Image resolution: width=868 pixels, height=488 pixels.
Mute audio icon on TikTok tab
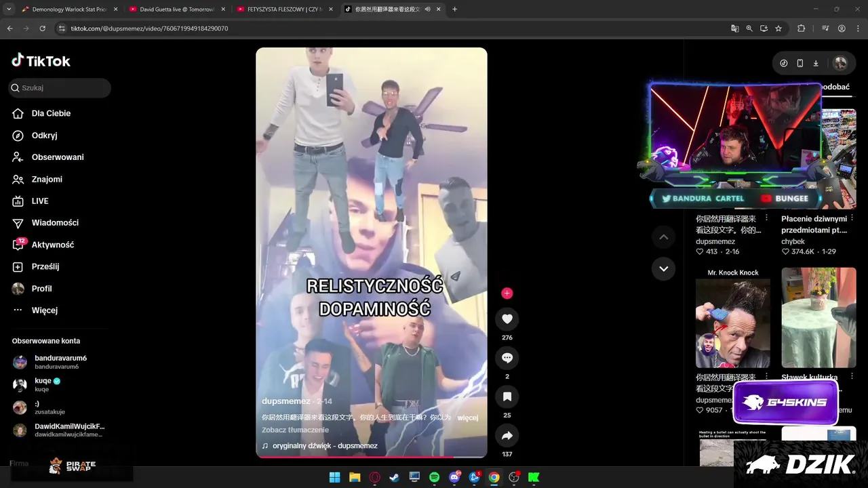point(427,9)
